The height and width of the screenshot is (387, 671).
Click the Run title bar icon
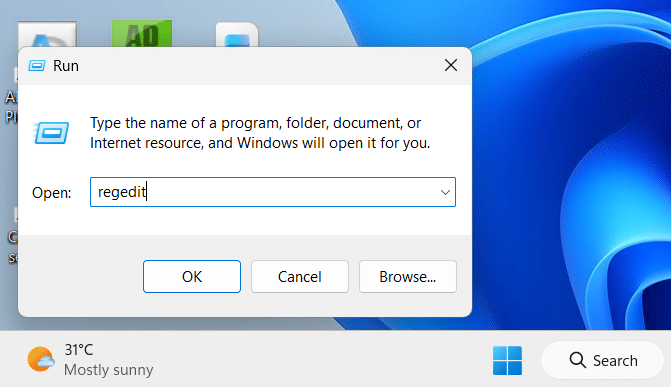(x=37, y=66)
